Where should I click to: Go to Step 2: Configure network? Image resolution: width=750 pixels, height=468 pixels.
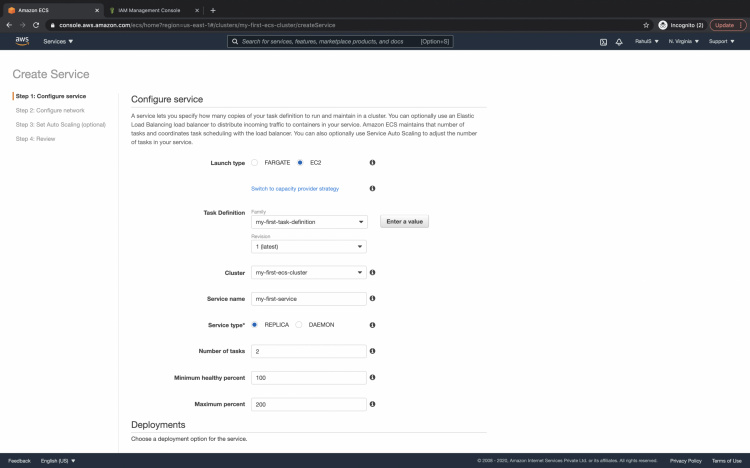50,111
